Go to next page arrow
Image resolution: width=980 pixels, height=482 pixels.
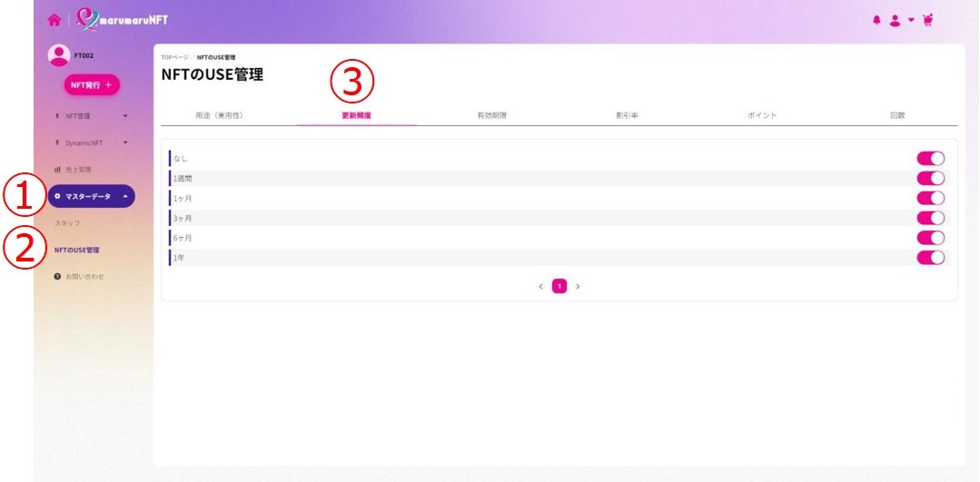click(578, 287)
